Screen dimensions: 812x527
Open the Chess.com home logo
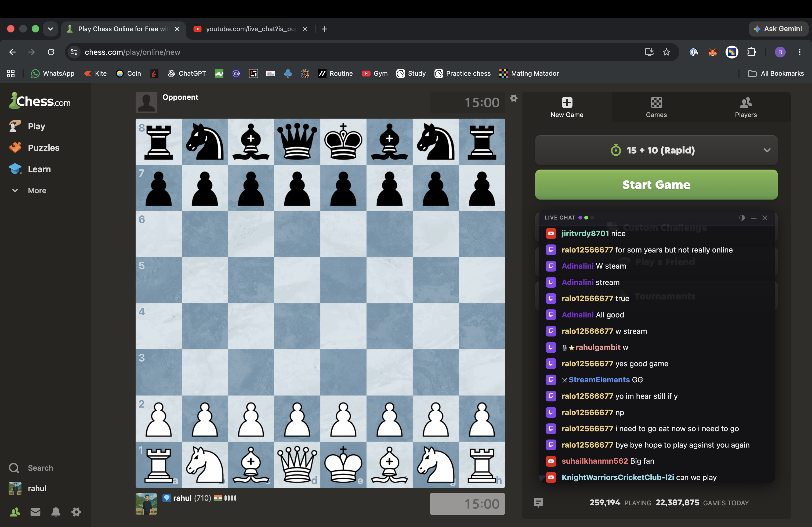40,101
